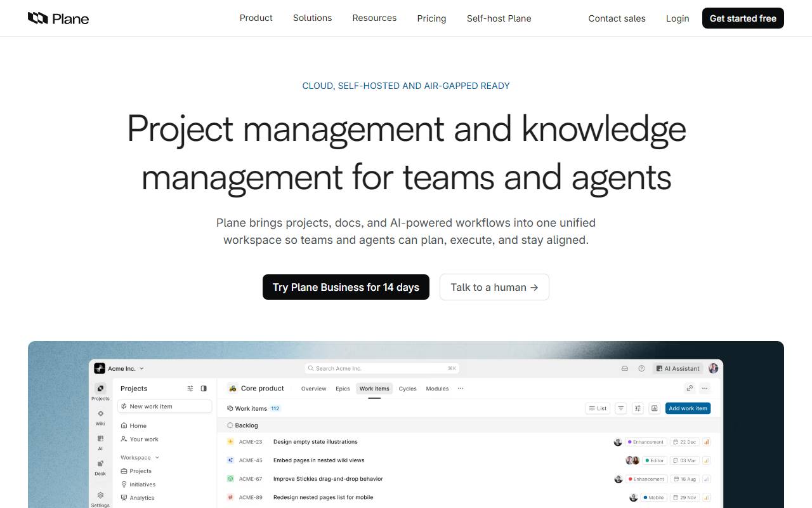The width and height of the screenshot is (812, 508).
Task: Click the Search Acme Inc. field
Action: pos(382,368)
